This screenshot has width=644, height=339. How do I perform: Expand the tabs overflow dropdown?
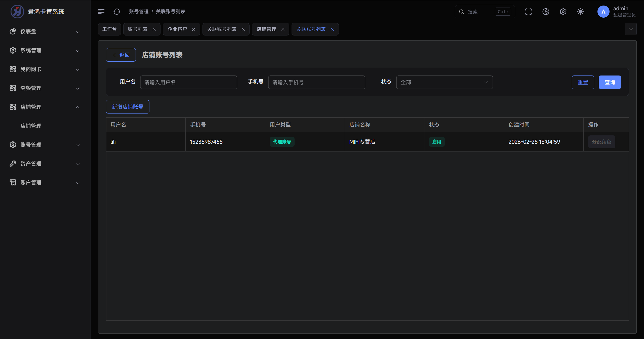tap(630, 29)
